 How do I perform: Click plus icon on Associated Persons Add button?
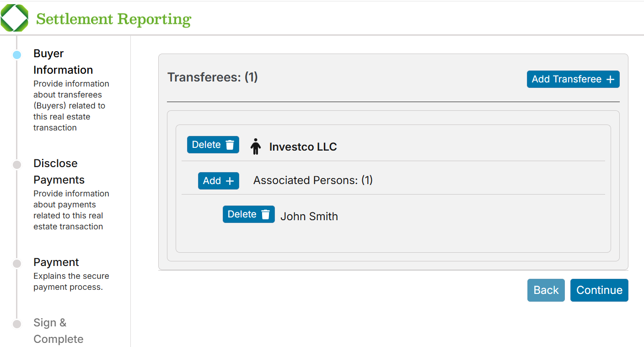[x=230, y=181]
